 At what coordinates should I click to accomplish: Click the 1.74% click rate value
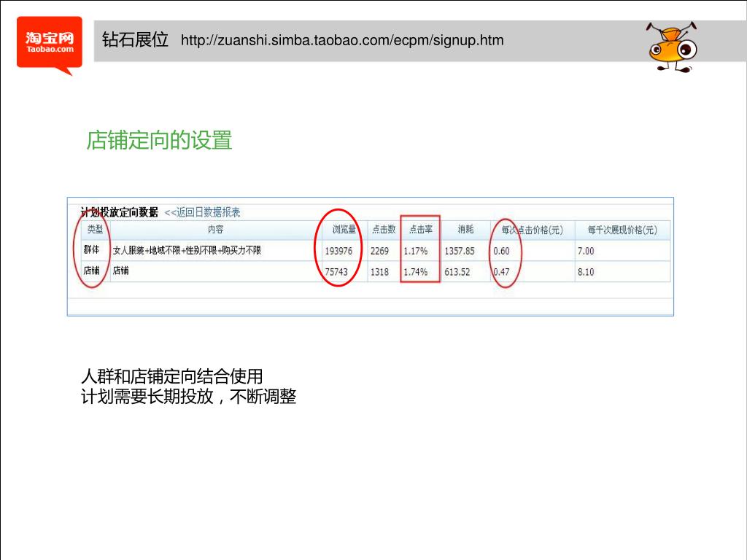pyautogui.click(x=415, y=272)
